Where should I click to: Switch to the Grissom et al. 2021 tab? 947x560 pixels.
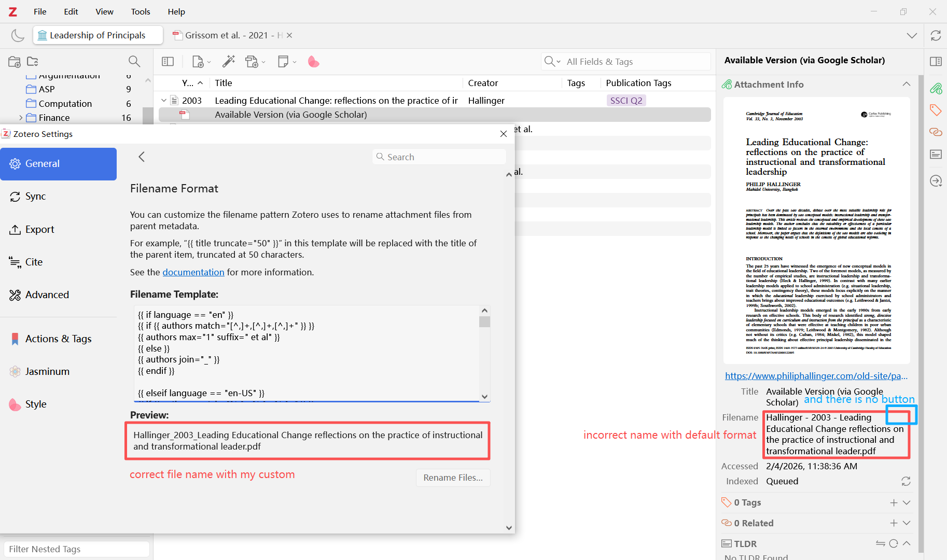pyautogui.click(x=228, y=35)
